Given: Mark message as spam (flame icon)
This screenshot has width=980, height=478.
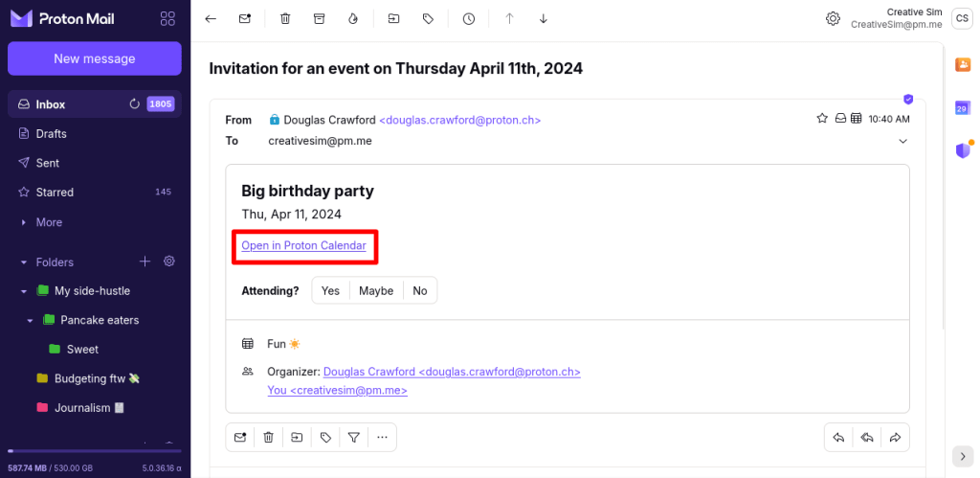Looking at the screenshot, I should 353,18.
